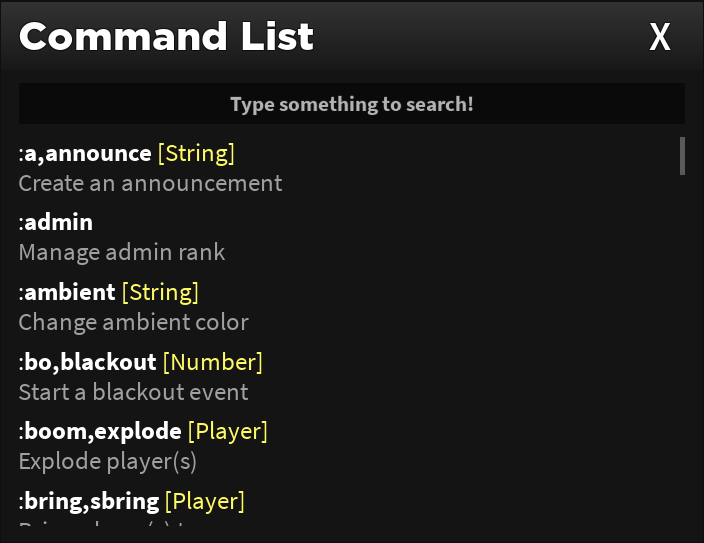This screenshot has width=704, height=543.
Task: Pick the :bo,blackout command
Action: [x=90, y=361]
